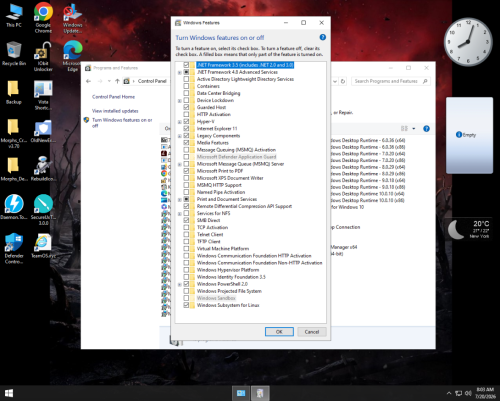Show hidden icons in system tray
The width and height of the screenshot is (500, 401).
pos(449,393)
